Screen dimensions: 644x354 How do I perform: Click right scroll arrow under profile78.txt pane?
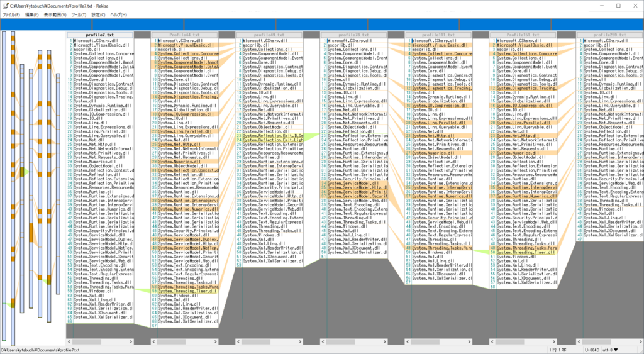click(385, 341)
